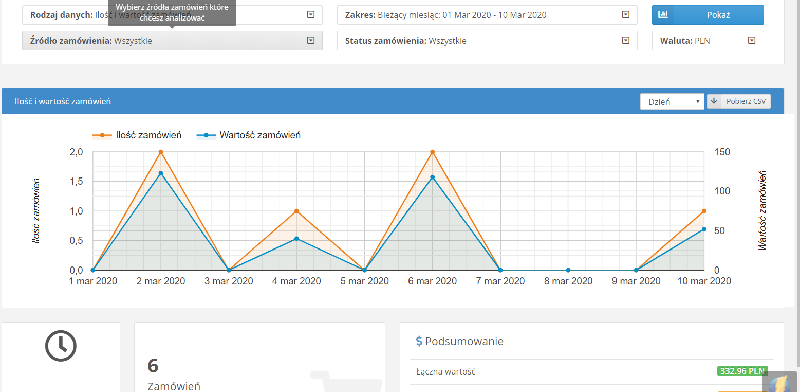Open the Waluta PLN dropdown
The image size is (800, 392).
(x=708, y=41)
